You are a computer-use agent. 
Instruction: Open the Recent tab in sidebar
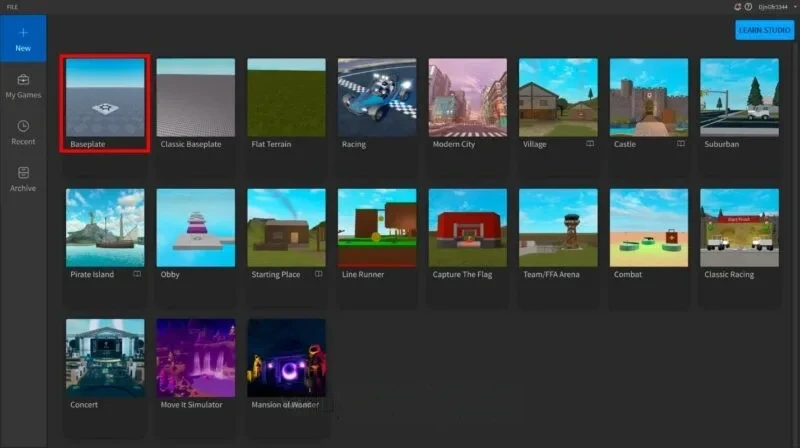pyautogui.click(x=23, y=133)
